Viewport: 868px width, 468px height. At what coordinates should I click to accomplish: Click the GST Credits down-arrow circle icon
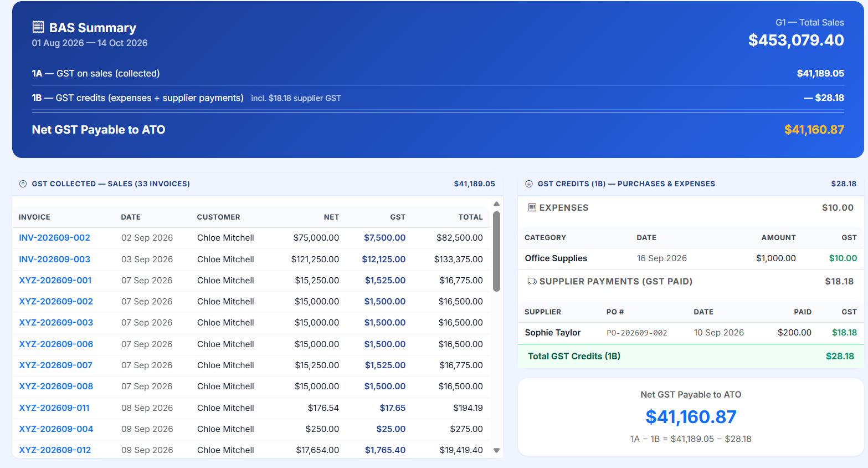point(529,184)
